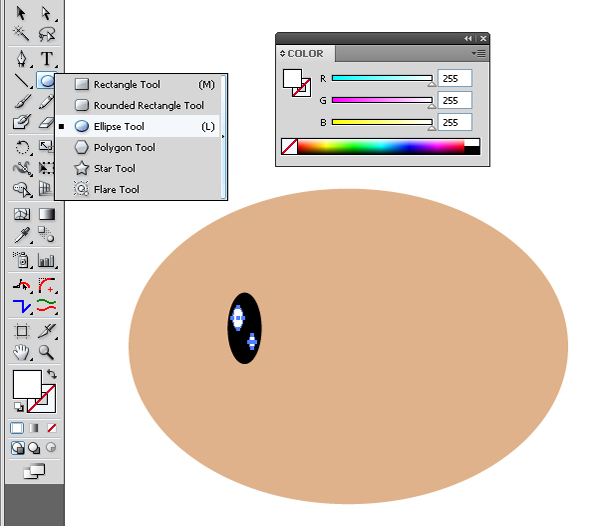The width and height of the screenshot is (600, 526).
Task: Choose the Slice tool
Action: click(47, 331)
